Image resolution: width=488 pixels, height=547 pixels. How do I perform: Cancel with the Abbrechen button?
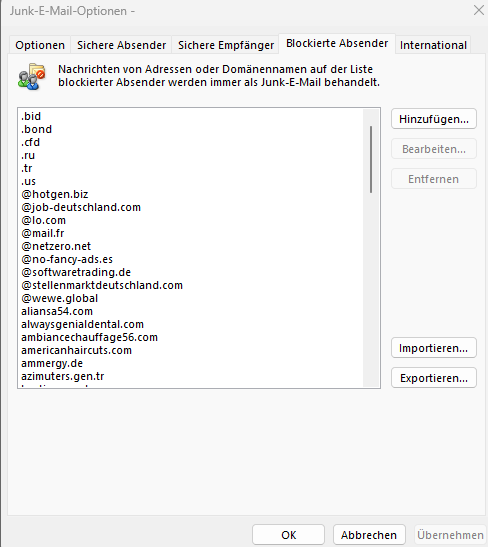369,535
